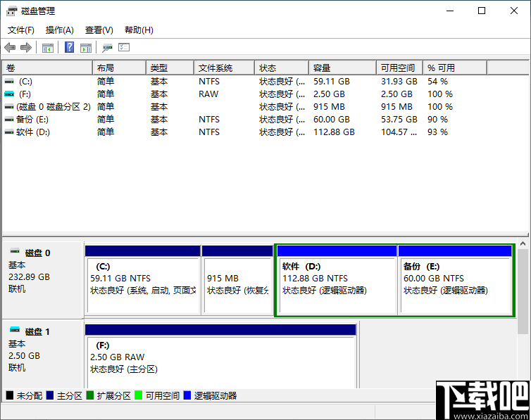Sort by the 布局 column header

click(x=120, y=68)
